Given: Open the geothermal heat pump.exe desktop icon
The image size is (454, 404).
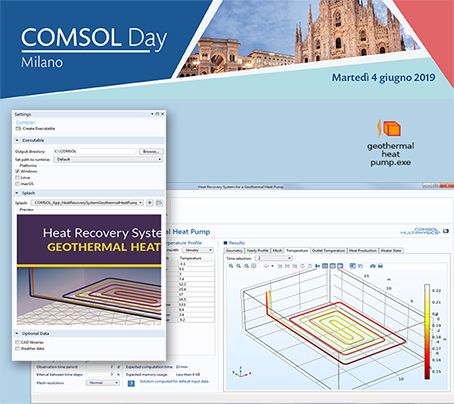Looking at the screenshot, I should coord(390,143).
